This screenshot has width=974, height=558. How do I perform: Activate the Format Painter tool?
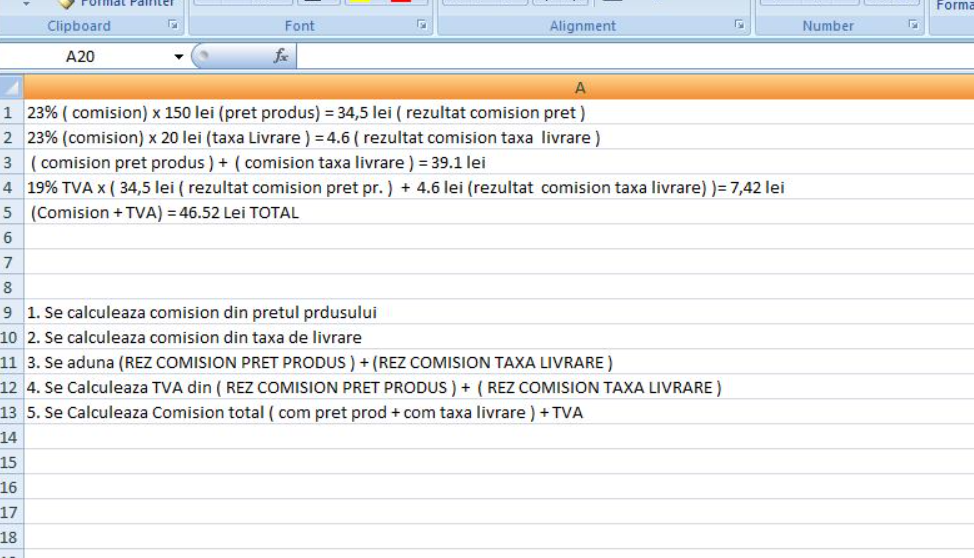tap(117, 3)
